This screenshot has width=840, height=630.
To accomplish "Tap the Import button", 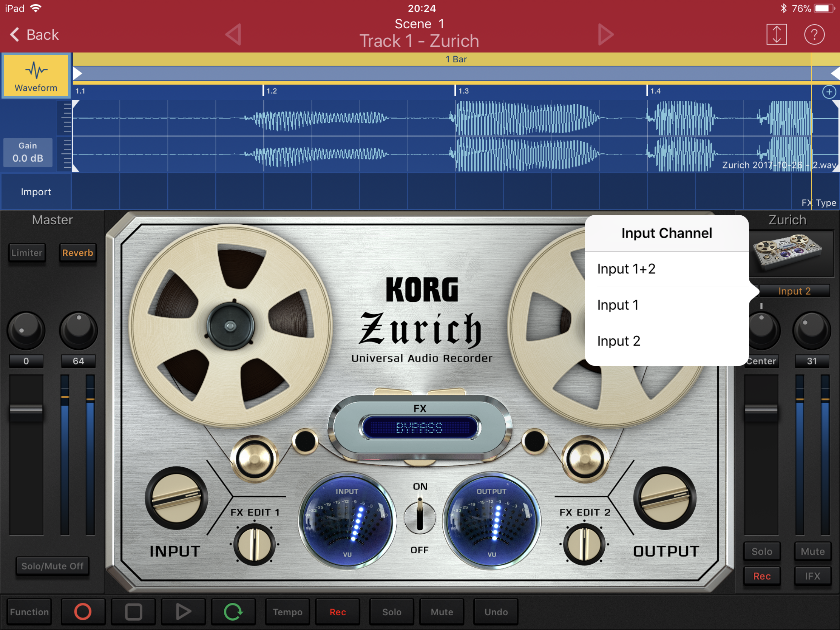I will (x=36, y=192).
